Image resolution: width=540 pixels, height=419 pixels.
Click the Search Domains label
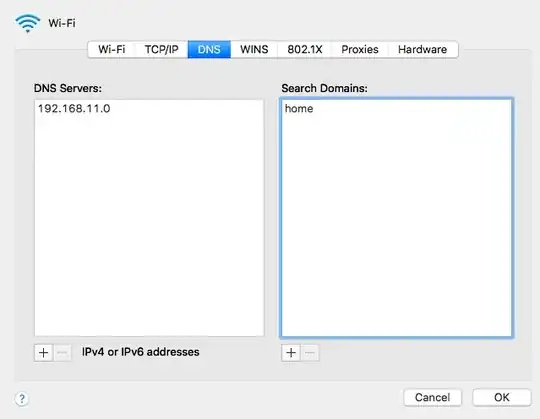pyautogui.click(x=324, y=88)
